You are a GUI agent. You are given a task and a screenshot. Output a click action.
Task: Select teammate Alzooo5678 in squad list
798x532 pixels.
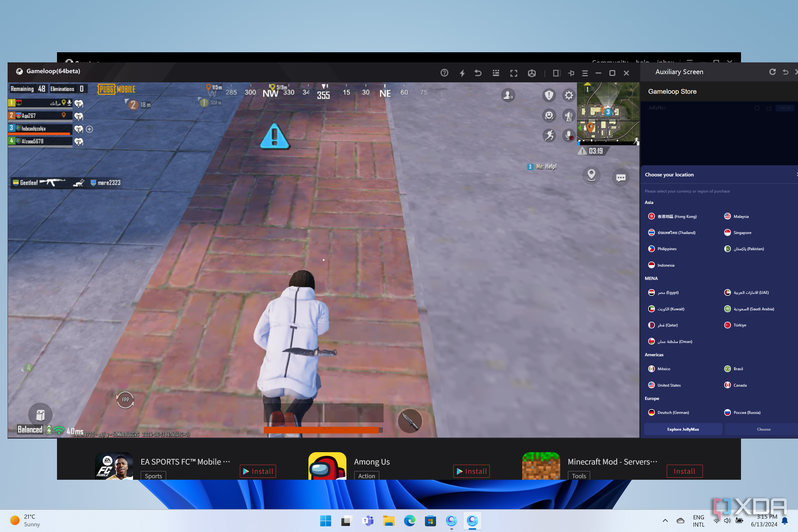41,141
